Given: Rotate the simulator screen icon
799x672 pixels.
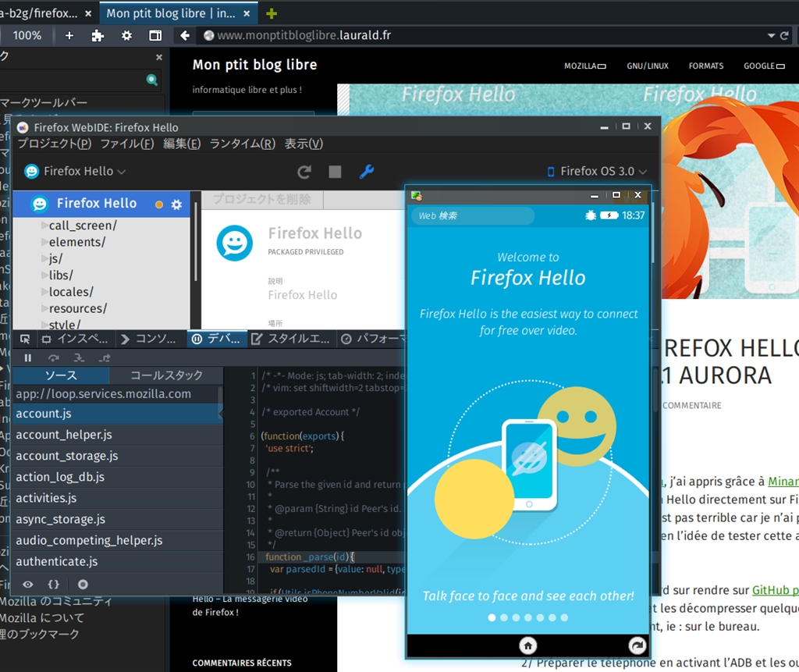Looking at the screenshot, I should click(637, 646).
